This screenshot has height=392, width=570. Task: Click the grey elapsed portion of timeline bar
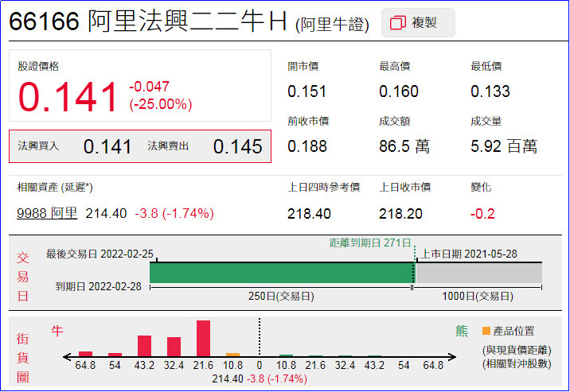tap(478, 273)
